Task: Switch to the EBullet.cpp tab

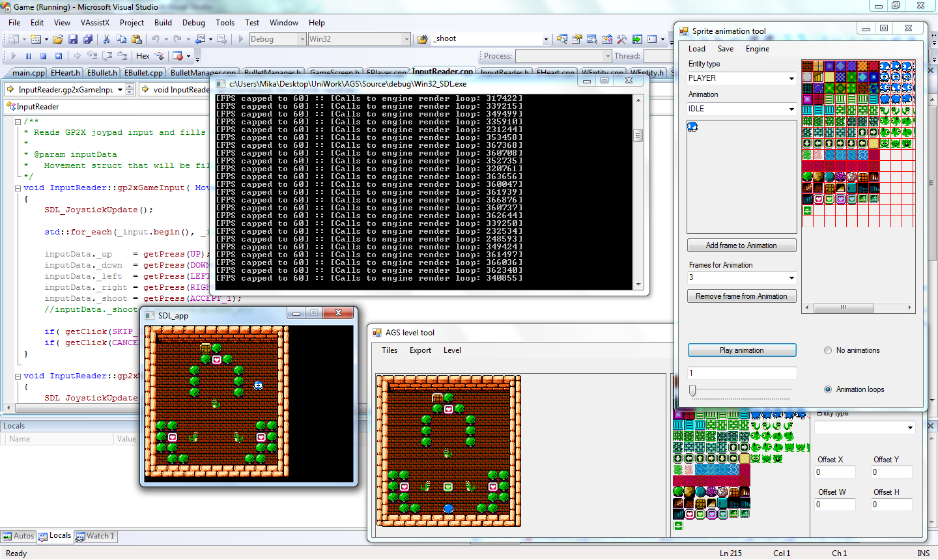Action: click(x=143, y=73)
